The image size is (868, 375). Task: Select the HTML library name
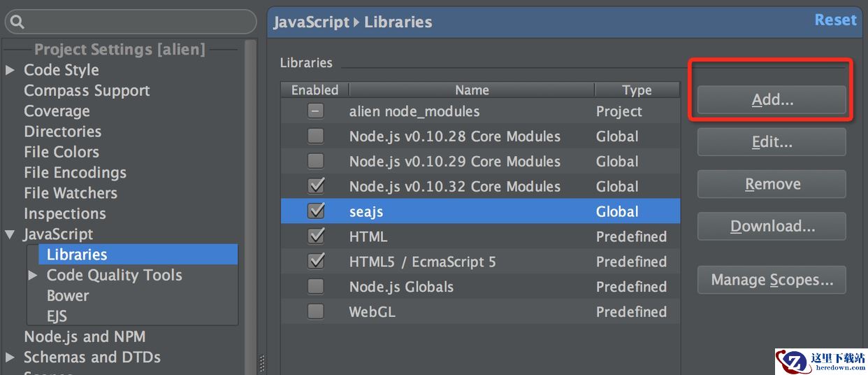(368, 237)
